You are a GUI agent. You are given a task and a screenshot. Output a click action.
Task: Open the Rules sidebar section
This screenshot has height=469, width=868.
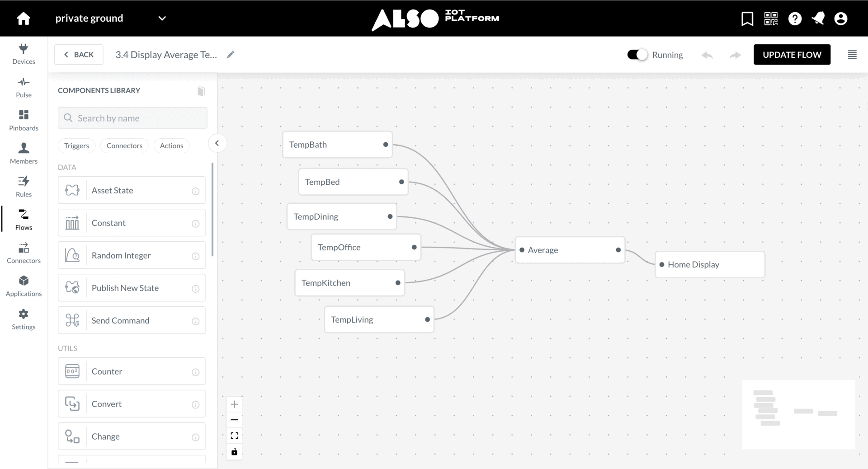coord(24,186)
